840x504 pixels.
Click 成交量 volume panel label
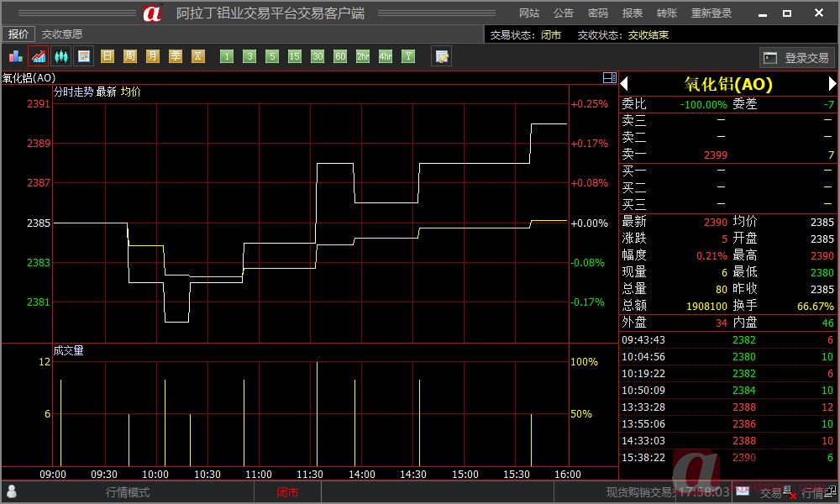68,350
